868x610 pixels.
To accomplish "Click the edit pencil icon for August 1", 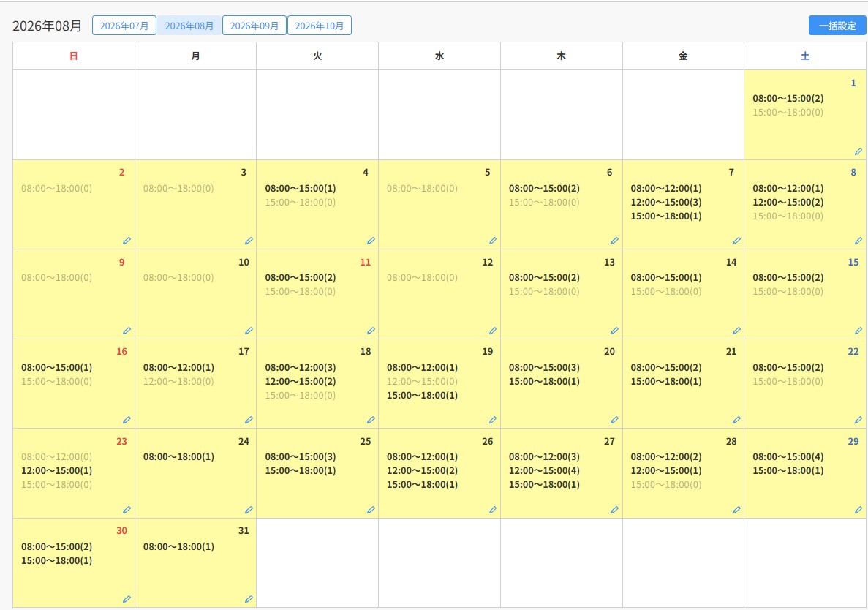I will (x=858, y=151).
